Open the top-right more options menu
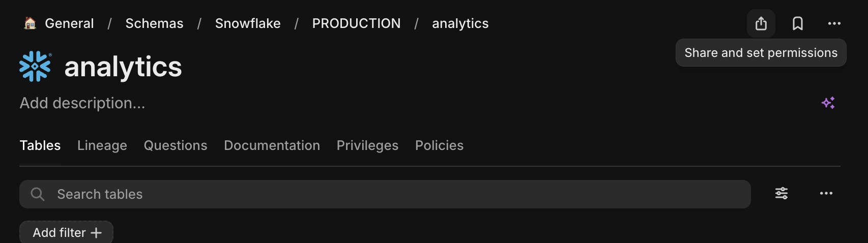 click(x=834, y=23)
